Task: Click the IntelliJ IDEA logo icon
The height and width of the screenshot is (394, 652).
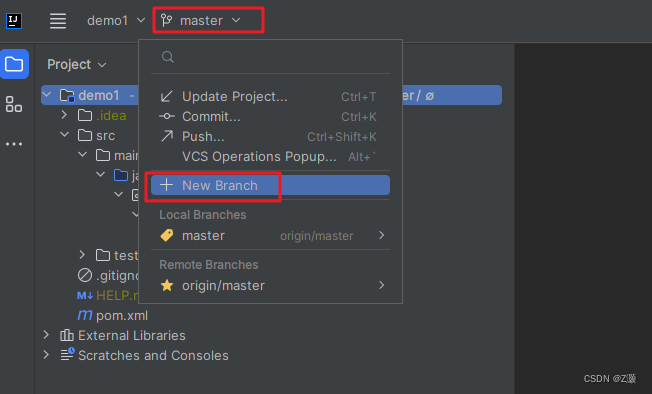Action: (14, 21)
